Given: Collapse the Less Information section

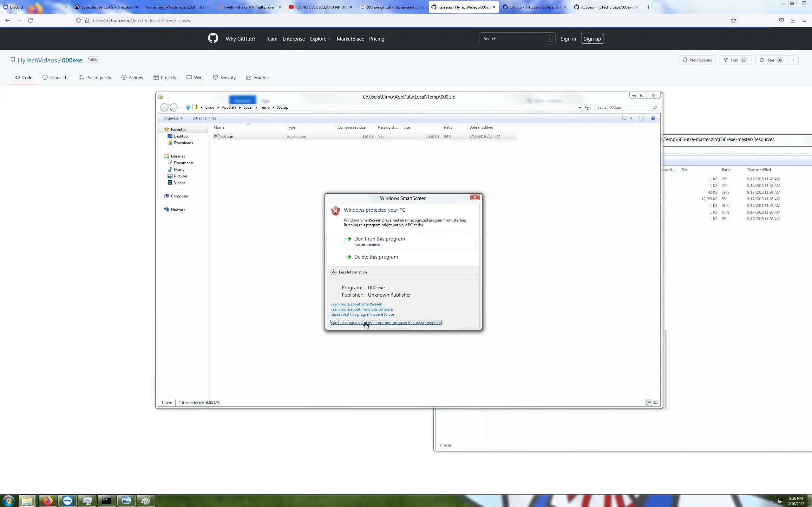Looking at the screenshot, I should click(x=334, y=272).
